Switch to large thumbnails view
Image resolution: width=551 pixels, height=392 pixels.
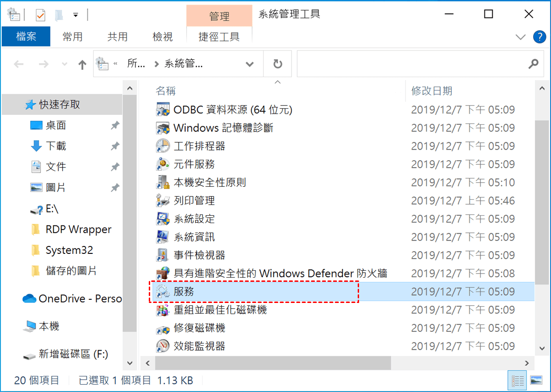tap(536, 381)
